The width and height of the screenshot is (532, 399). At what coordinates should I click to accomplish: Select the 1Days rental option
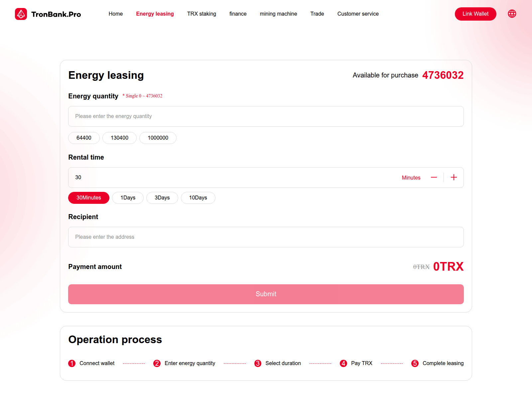(x=128, y=198)
